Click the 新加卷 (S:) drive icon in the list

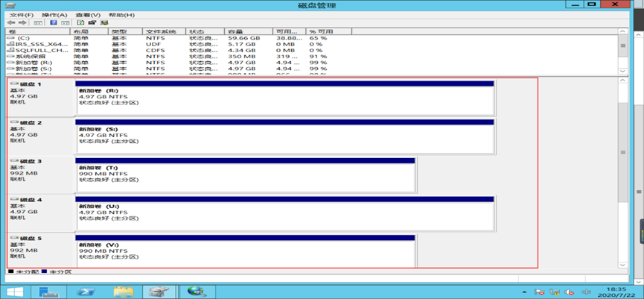11,69
